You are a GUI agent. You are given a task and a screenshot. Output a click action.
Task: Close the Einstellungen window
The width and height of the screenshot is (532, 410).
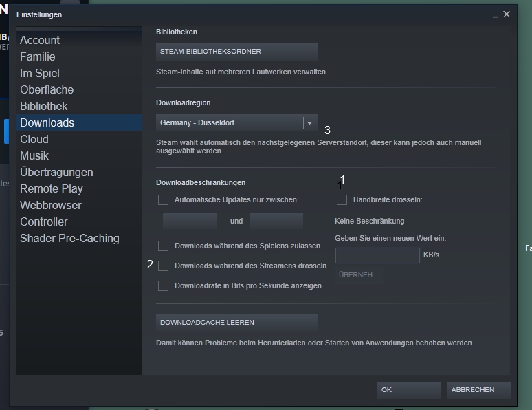click(x=507, y=14)
